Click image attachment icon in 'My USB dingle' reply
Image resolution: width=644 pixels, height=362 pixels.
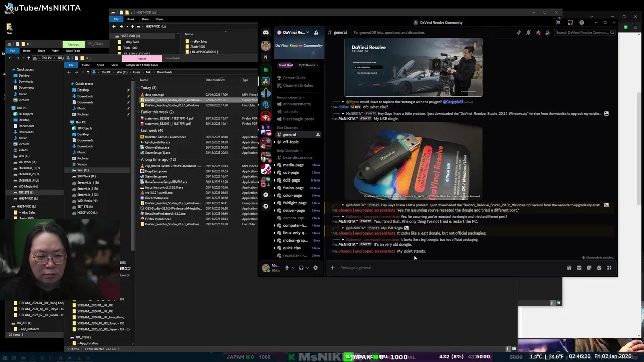coord(406,228)
